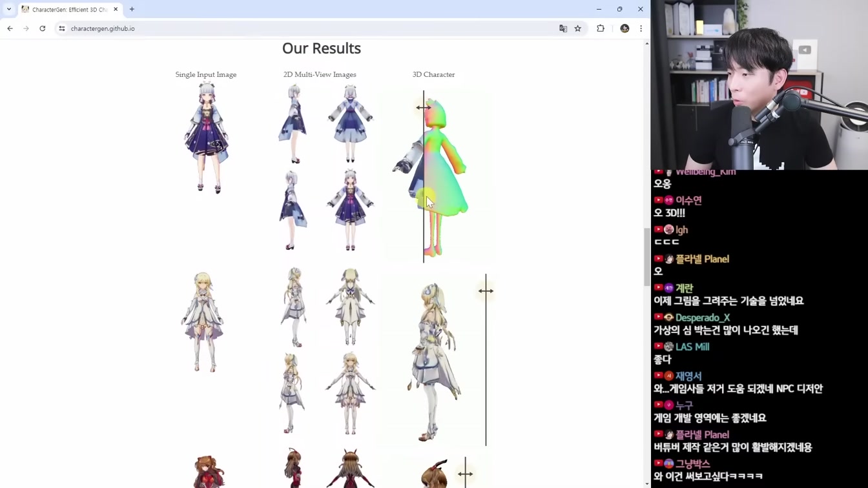The image size is (868, 488).
Task: Click chat message "이제 그림을 그려주는 기술을 넘었네요"
Action: click(x=728, y=301)
